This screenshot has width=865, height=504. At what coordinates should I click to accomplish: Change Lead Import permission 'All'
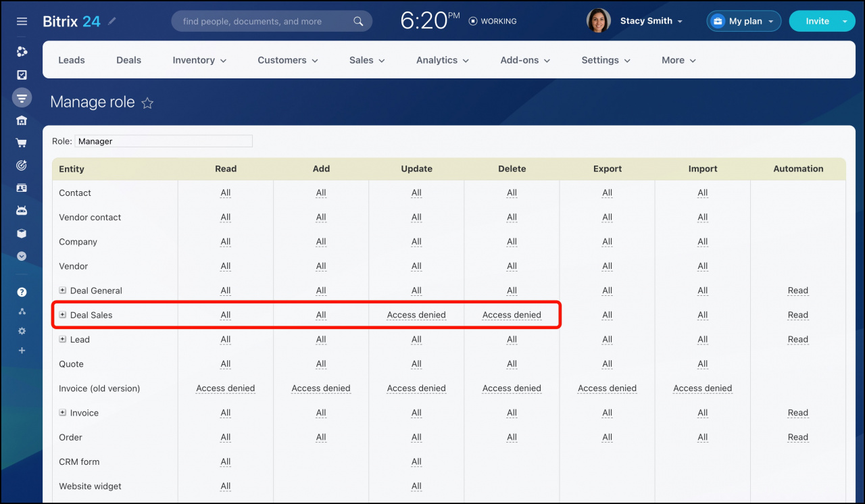click(703, 339)
